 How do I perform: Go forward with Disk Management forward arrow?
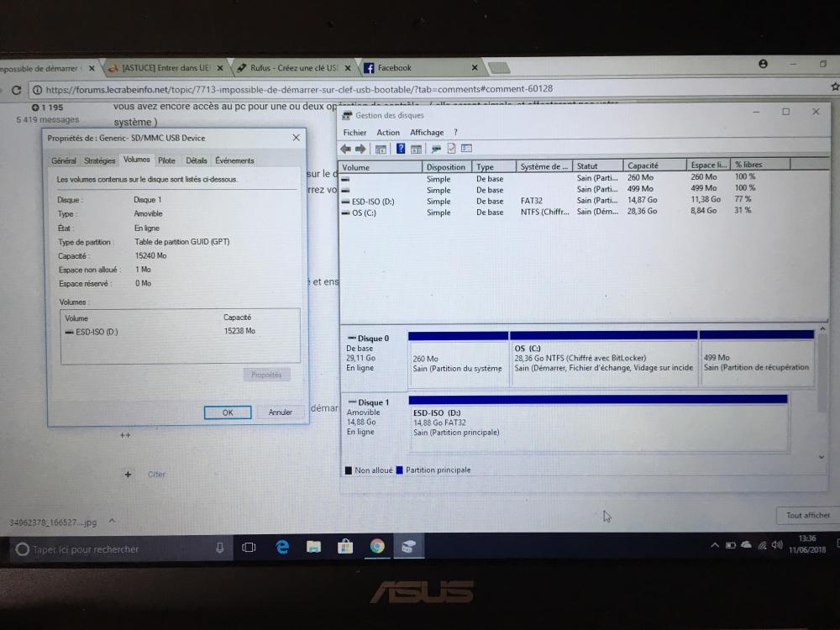360,149
